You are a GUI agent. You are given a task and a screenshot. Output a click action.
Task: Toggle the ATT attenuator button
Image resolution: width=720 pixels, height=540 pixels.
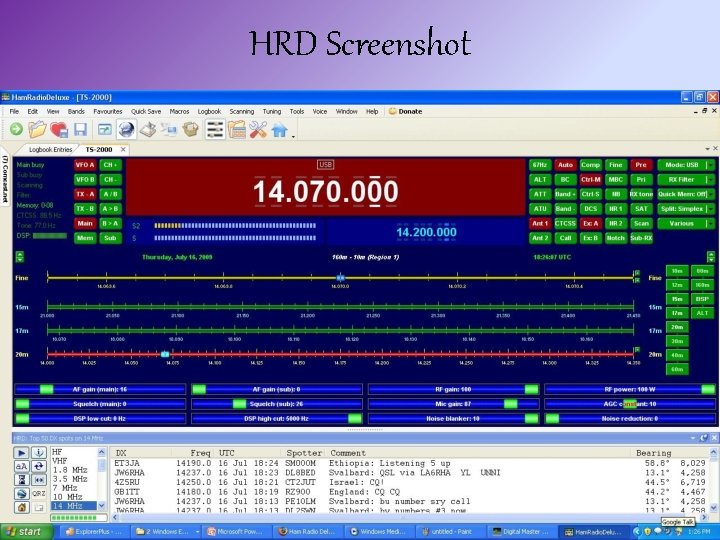point(540,194)
